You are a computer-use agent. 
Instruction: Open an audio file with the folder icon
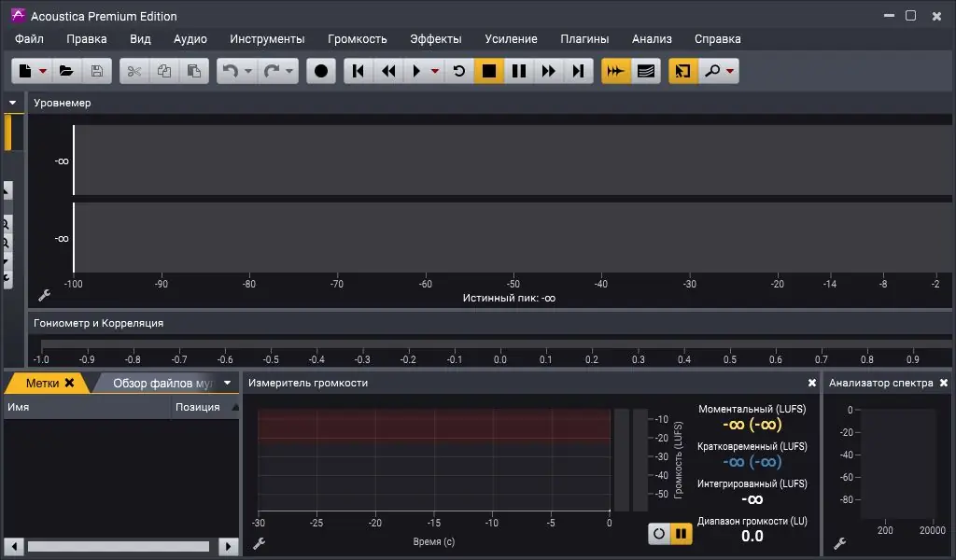click(66, 71)
